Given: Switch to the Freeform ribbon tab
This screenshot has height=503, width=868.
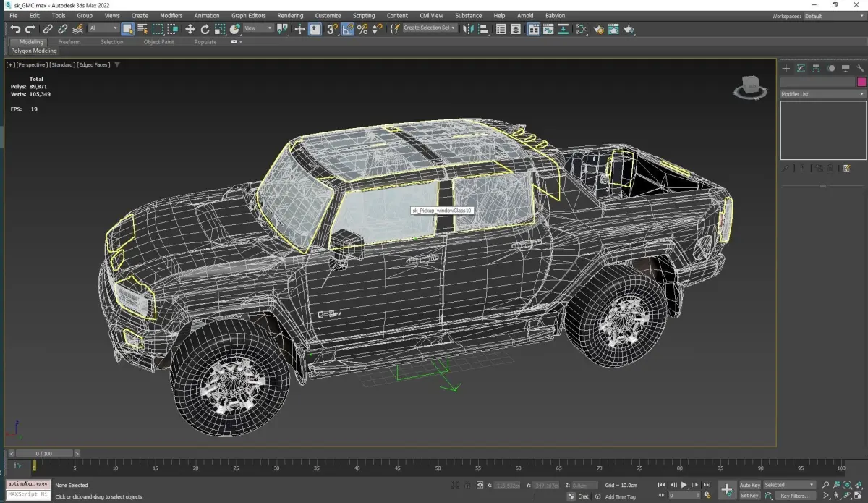Looking at the screenshot, I should tap(69, 42).
